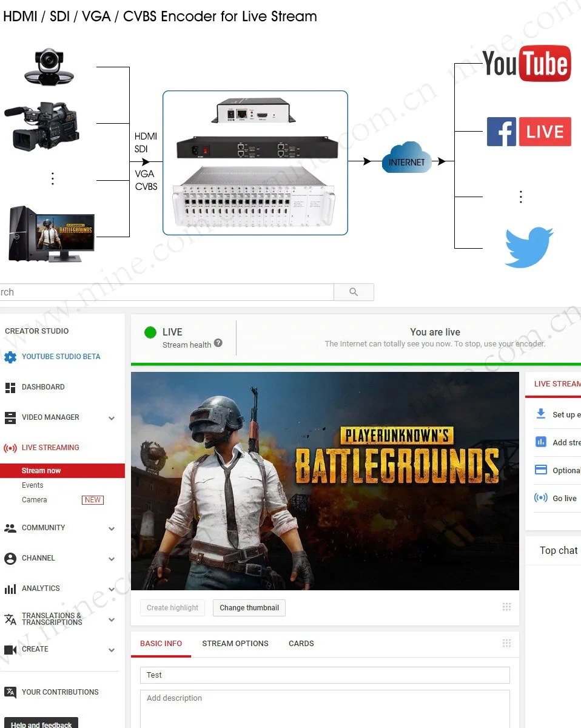The image size is (581, 728).
Task: Click the stream title field 'Test'
Action: pos(324,675)
